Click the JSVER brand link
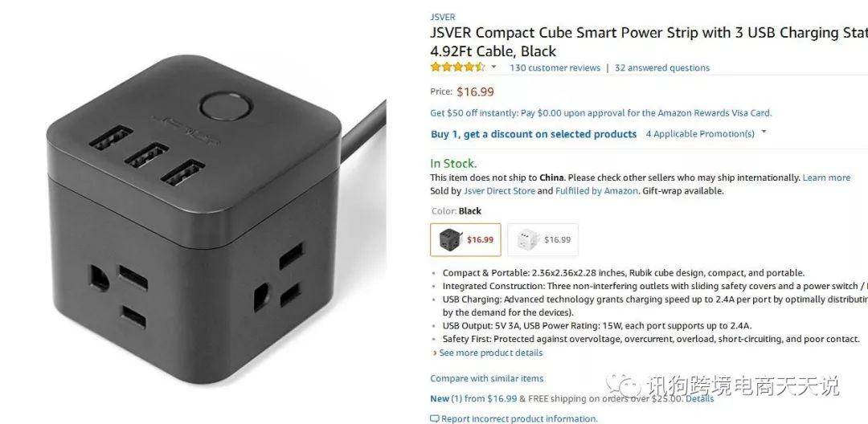 [442, 17]
